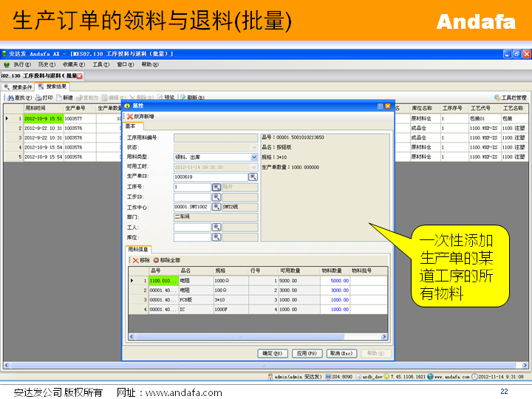Open lookup for 工作中心 field

[216, 207]
